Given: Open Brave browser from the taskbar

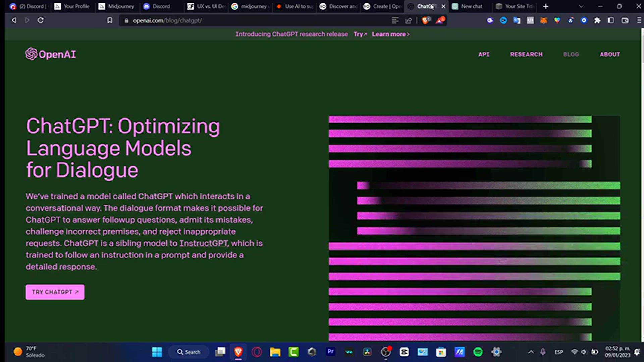Looking at the screenshot, I should click(238, 352).
